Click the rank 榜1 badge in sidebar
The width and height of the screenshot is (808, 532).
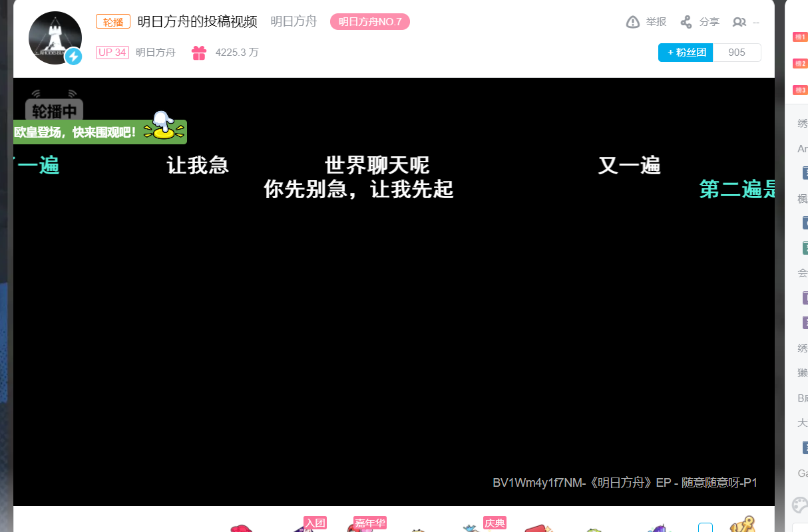click(799, 37)
